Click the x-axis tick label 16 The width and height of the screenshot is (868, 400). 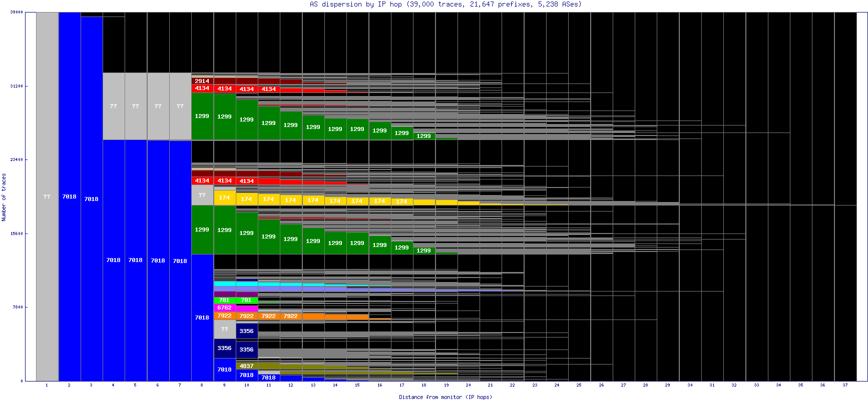[x=379, y=385]
